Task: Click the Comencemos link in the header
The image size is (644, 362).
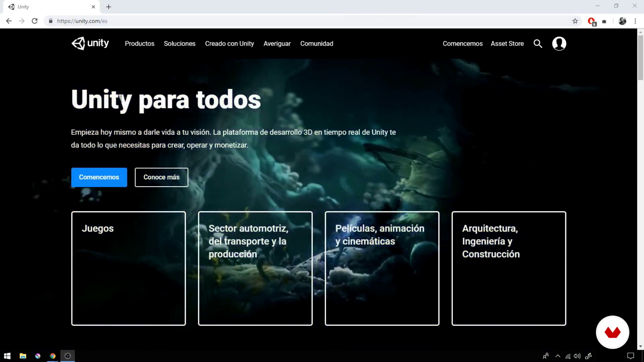Action: (463, 44)
